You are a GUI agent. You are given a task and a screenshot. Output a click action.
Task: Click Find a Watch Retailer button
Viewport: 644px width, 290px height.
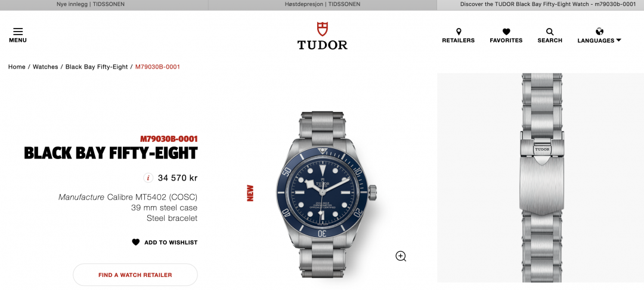pyautogui.click(x=135, y=275)
